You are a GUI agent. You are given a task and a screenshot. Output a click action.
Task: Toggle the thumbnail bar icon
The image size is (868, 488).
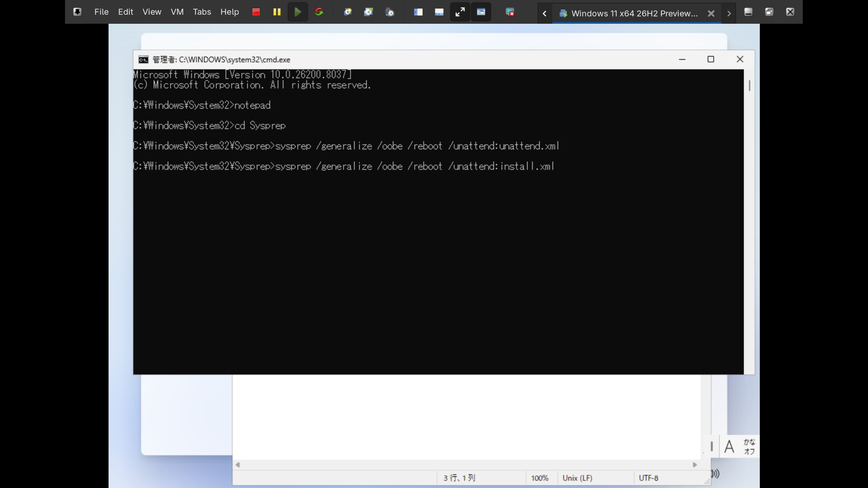tap(439, 12)
